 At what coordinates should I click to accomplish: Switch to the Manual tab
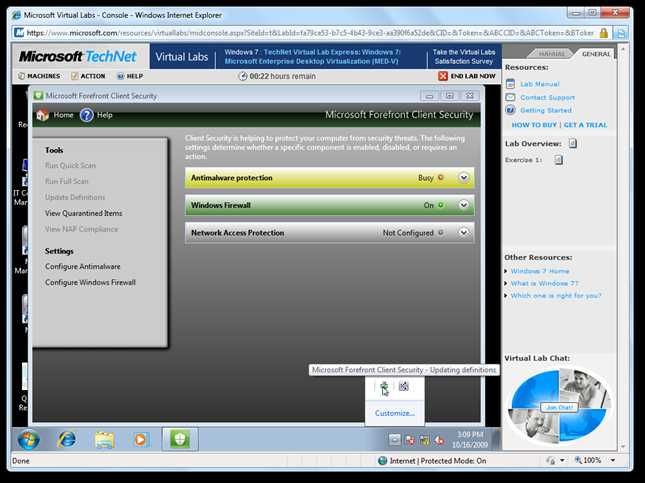coord(551,54)
